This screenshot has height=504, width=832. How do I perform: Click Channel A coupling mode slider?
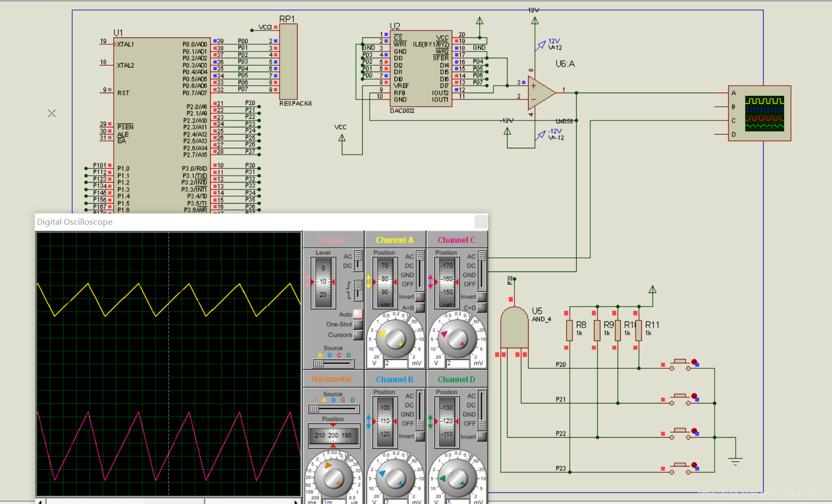(420, 270)
